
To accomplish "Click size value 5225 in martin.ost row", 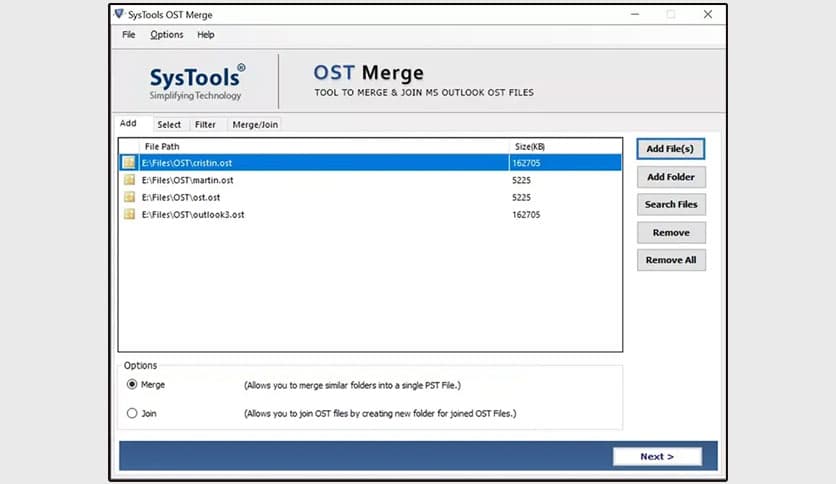I will click(x=521, y=180).
